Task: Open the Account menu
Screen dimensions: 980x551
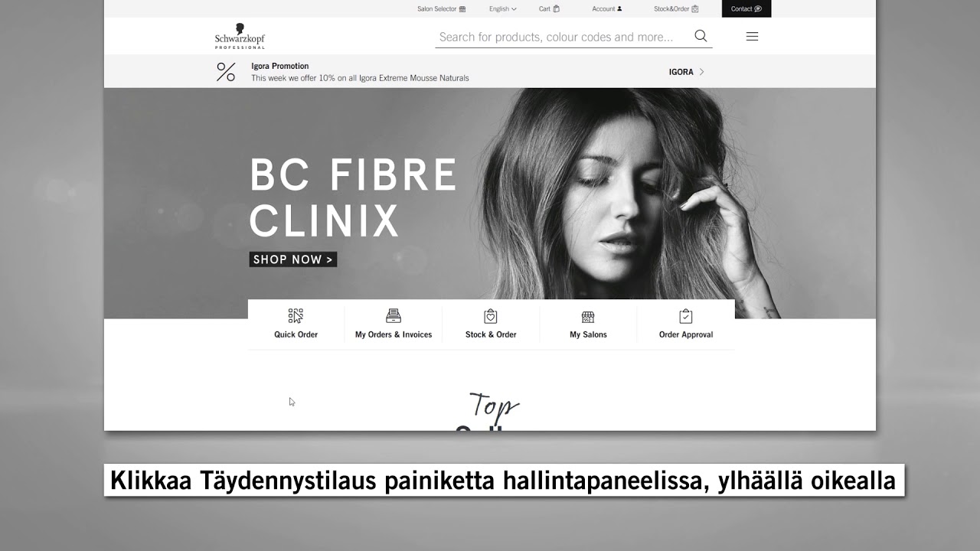Action: (607, 9)
